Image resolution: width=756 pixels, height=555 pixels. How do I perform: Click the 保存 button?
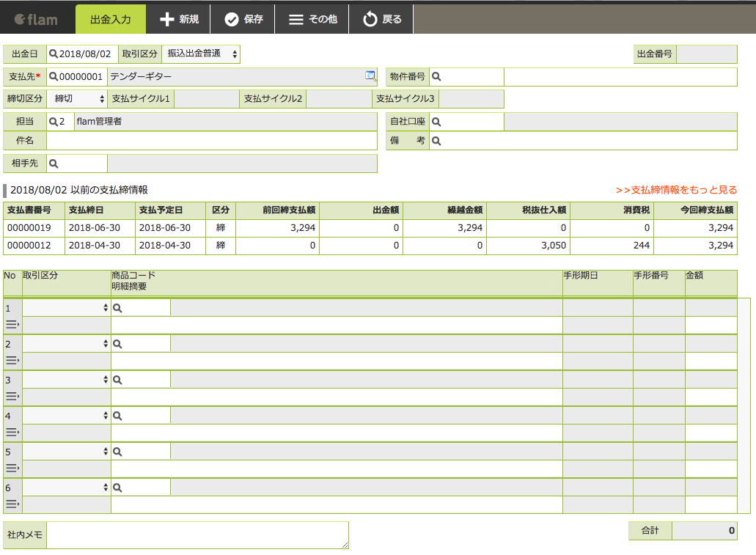(x=243, y=19)
